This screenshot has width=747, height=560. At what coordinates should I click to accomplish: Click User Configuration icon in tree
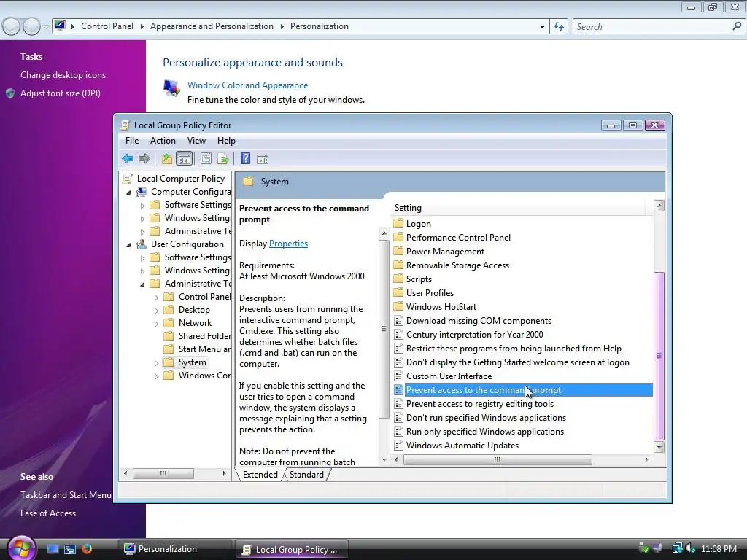coord(142,244)
